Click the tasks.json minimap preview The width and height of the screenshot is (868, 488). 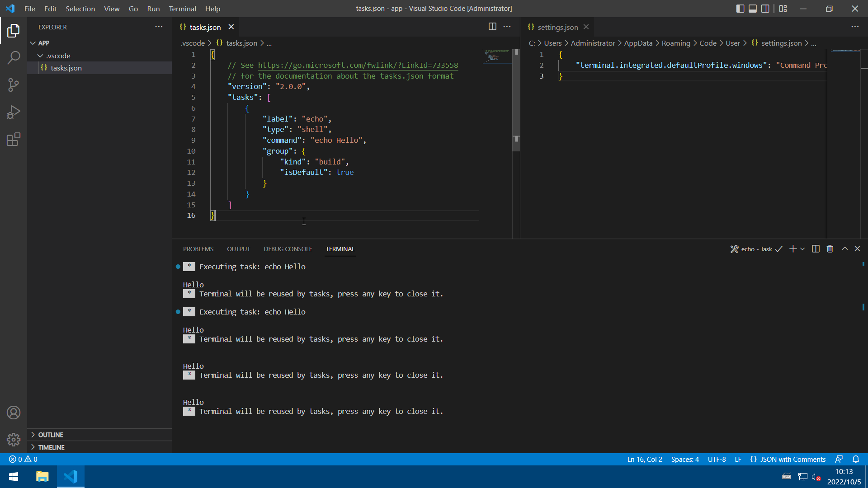coord(496,56)
